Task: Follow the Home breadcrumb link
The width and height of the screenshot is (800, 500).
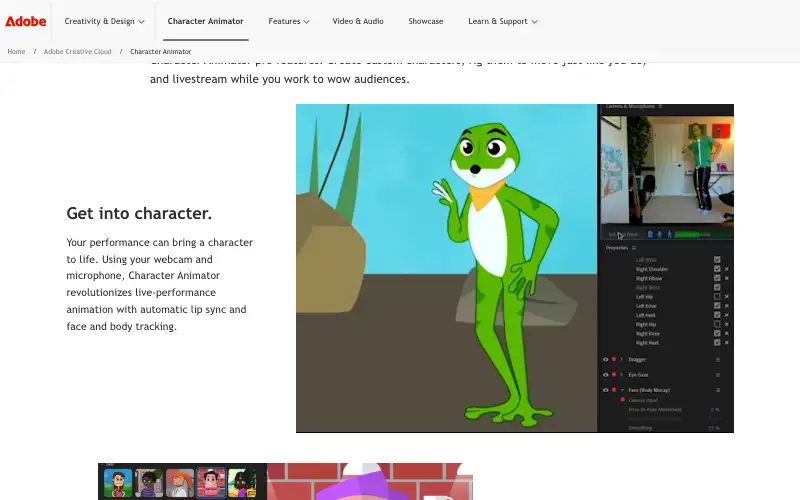Action: 16,52
